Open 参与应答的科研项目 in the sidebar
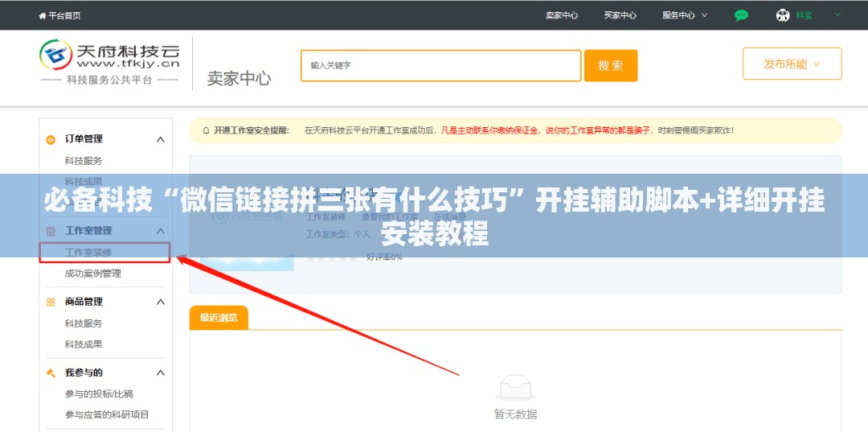 pyautogui.click(x=107, y=414)
